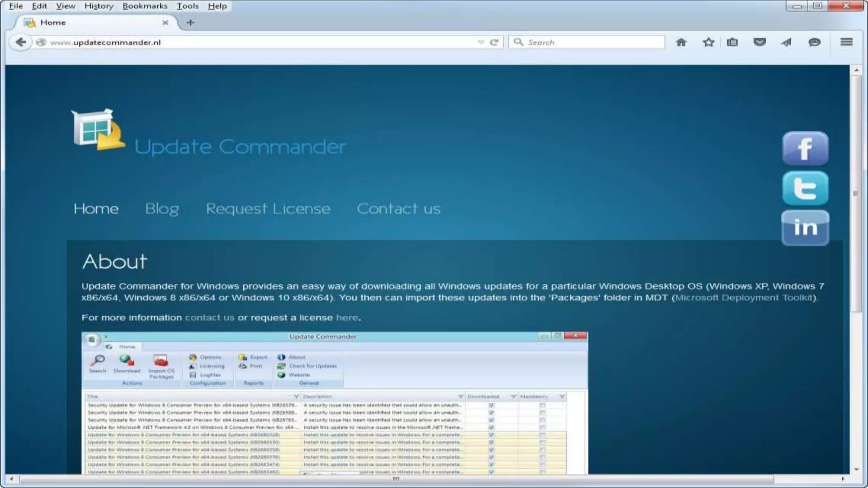Open the Edit menu
The height and width of the screenshot is (488, 868).
pos(39,6)
